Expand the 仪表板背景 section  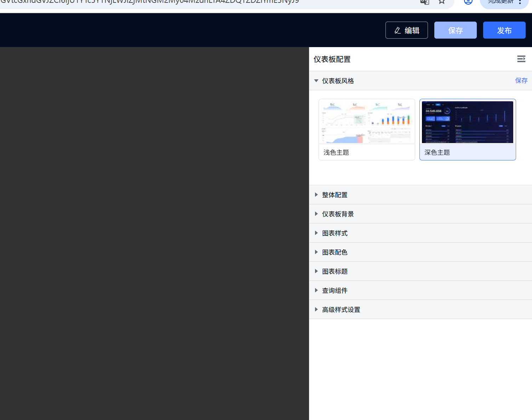click(x=338, y=214)
